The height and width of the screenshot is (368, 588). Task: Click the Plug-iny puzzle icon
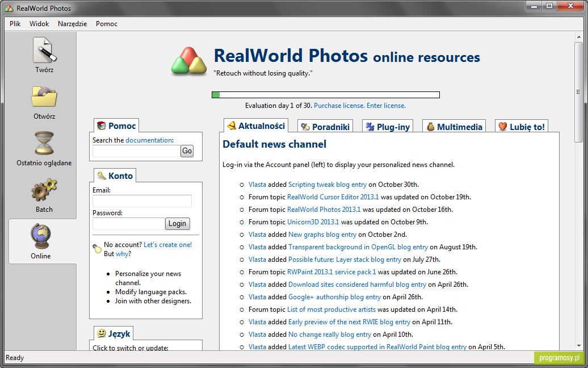coord(370,127)
